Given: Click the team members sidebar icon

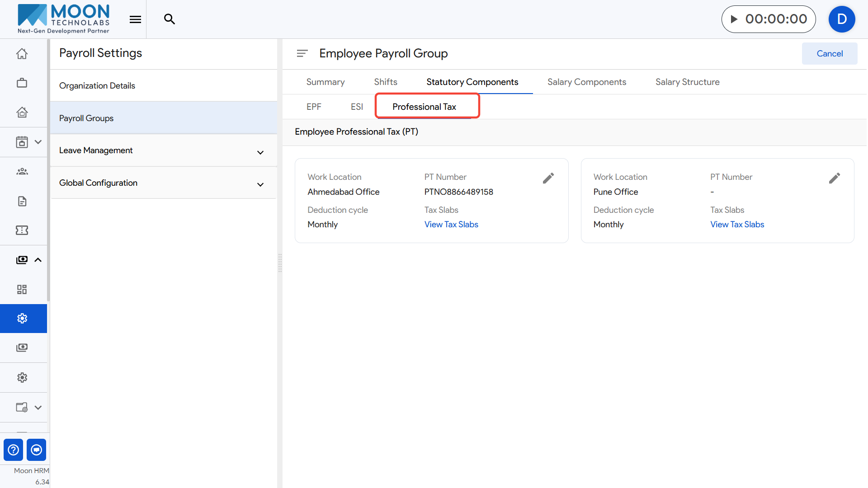Looking at the screenshot, I should [22, 171].
